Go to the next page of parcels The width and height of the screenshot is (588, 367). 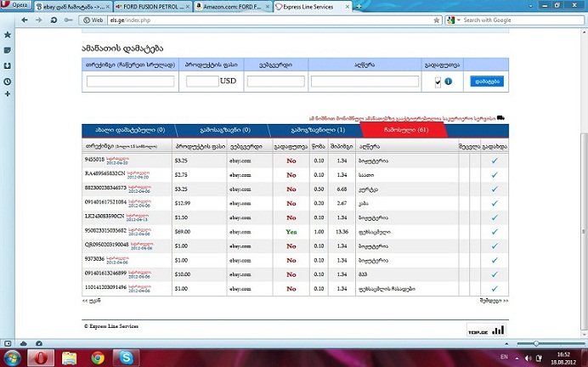click(x=494, y=301)
